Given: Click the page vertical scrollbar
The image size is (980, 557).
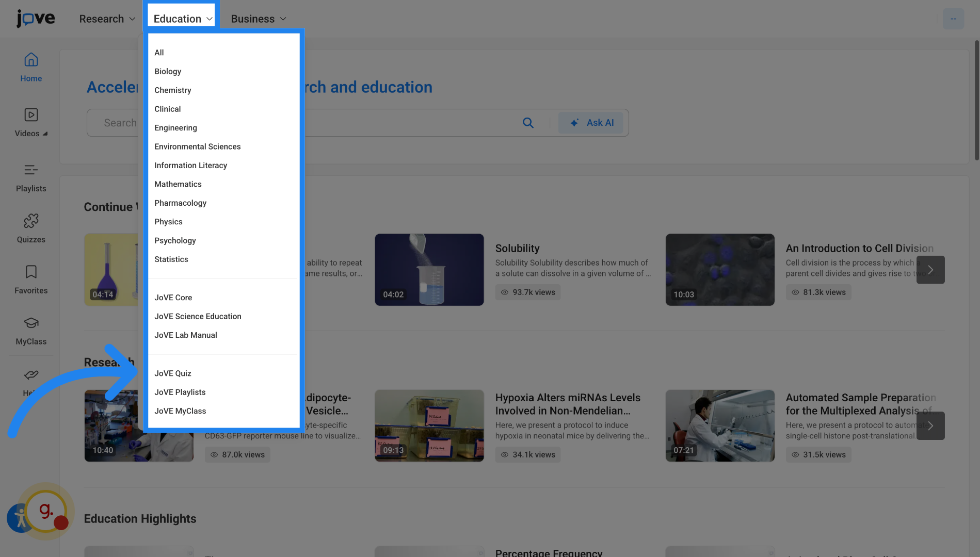Looking at the screenshot, I should (976, 101).
